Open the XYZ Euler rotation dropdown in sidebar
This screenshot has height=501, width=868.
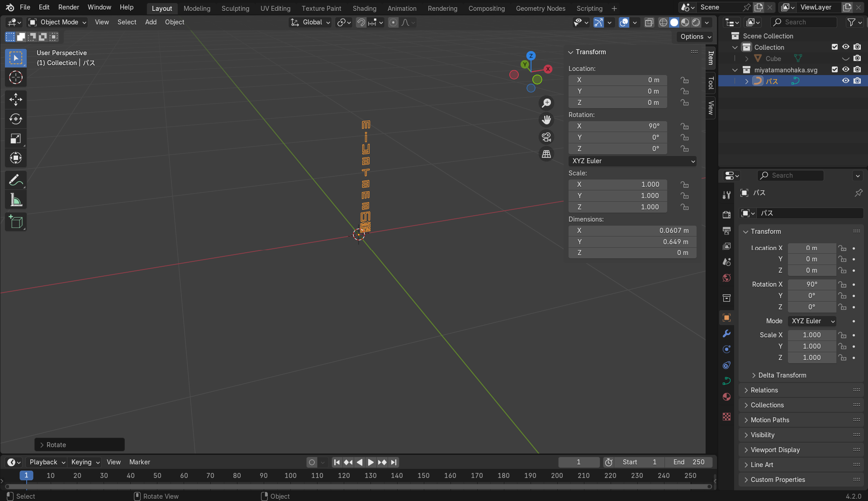coord(632,161)
